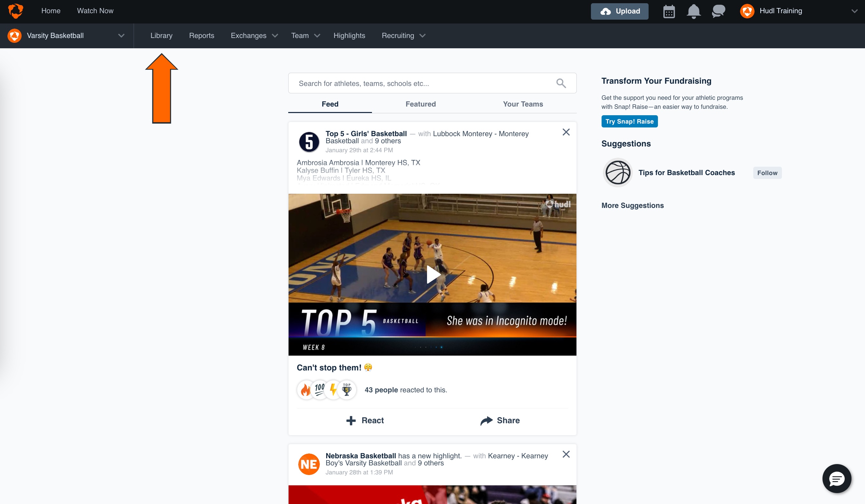Click the search magnifier icon
The image size is (865, 504).
(561, 83)
